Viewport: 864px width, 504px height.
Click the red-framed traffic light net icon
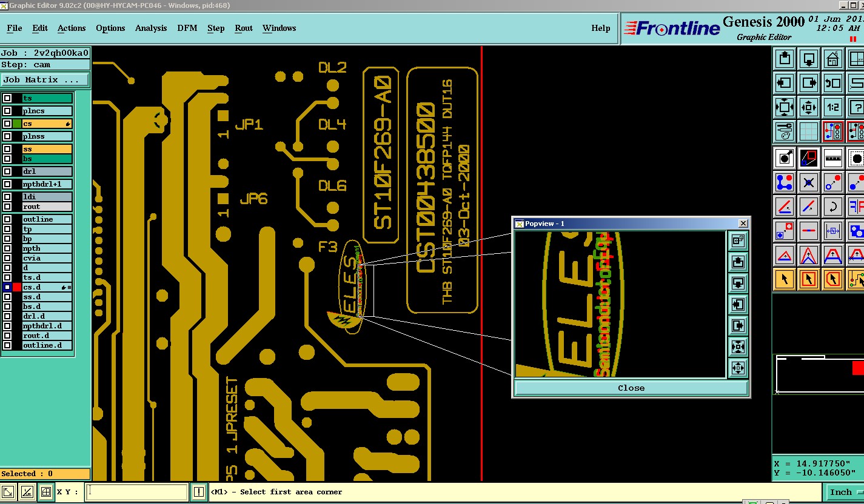[833, 131]
